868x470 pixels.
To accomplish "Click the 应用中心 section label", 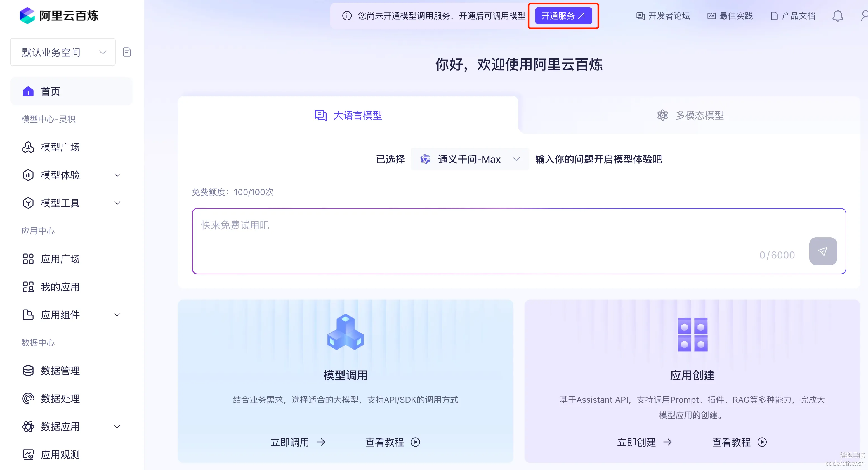I will coord(38,231).
